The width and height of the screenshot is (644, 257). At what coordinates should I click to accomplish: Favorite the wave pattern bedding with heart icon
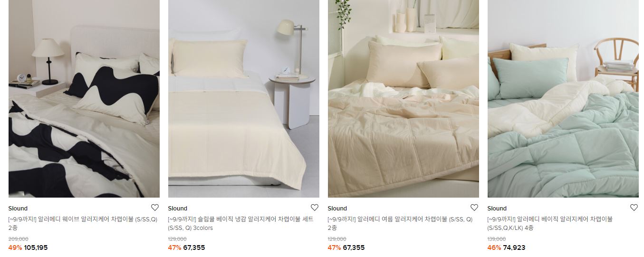click(x=155, y=208)
